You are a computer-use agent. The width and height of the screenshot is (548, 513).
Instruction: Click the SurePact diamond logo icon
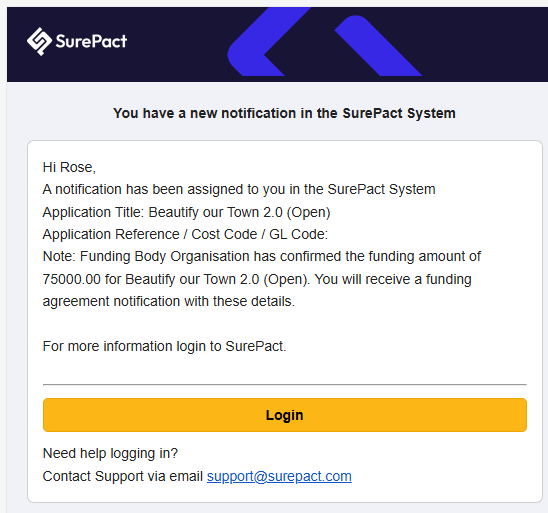39,41
